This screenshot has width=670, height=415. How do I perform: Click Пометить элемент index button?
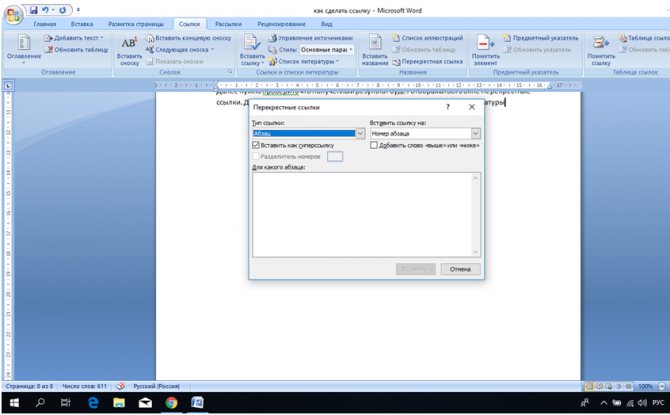tap(485, 51)
